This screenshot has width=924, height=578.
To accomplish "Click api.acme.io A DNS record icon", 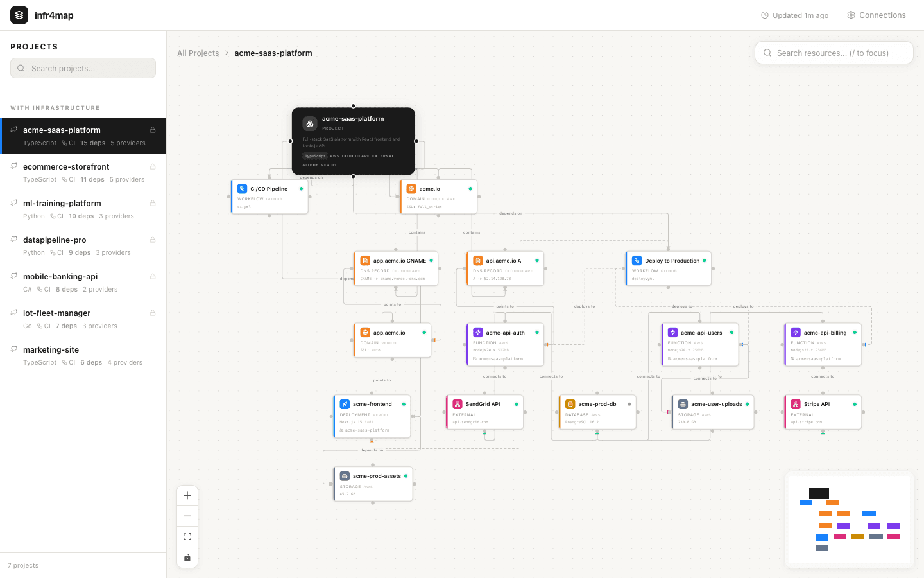I will tap(478, 261).
